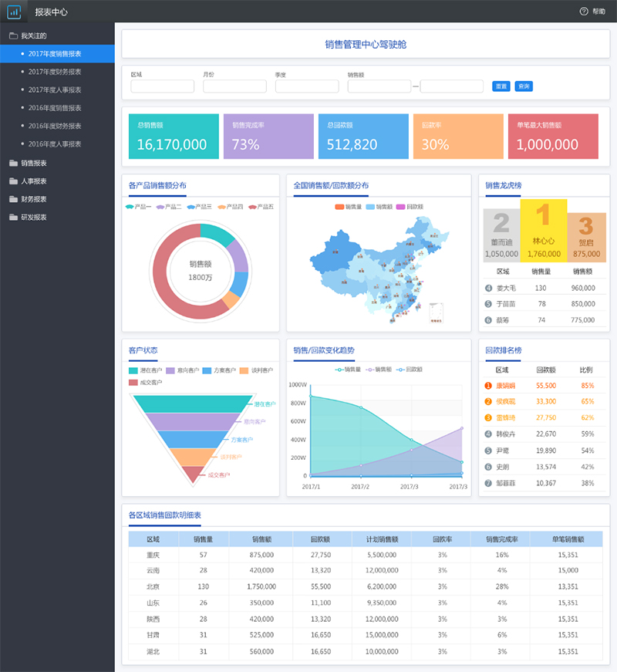The height and width of the screenshot is (672, 617).
Task: Click the rank 1 orange badge for 康娟娟
Action: (x=487, y=386)
